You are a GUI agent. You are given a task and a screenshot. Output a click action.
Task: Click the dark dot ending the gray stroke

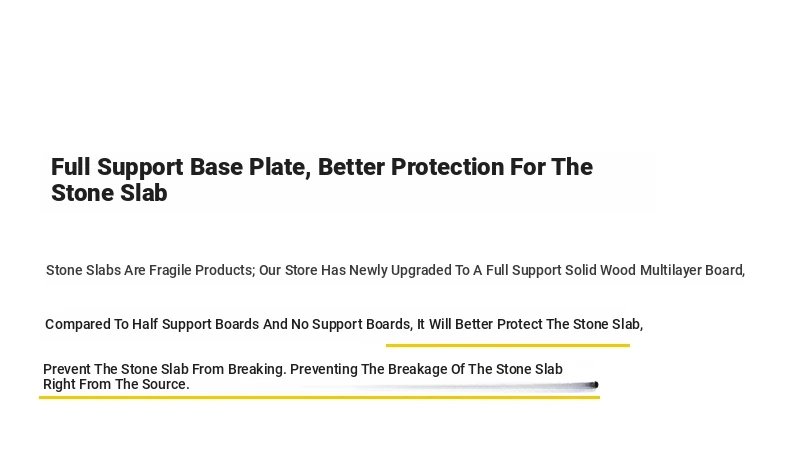pyautogui.click(x=595, y=385)
